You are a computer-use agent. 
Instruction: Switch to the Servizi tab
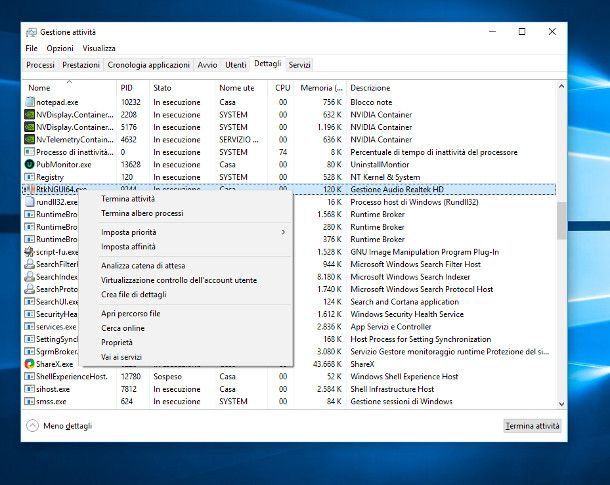[x=300, y=65]
